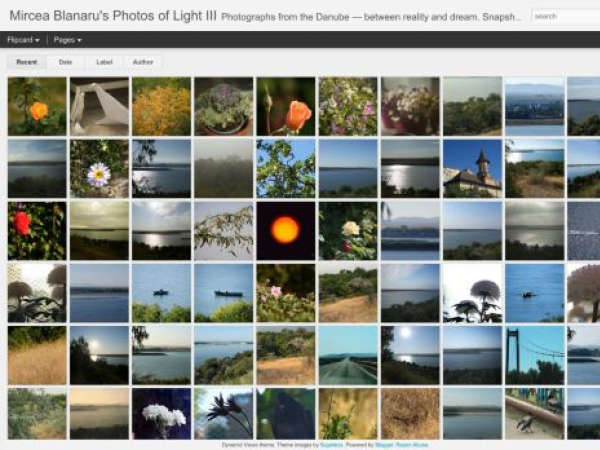This screenshot has width=600, height=450.
Task: Open the church tower against blue sky photo
Action: coord(472,169)
